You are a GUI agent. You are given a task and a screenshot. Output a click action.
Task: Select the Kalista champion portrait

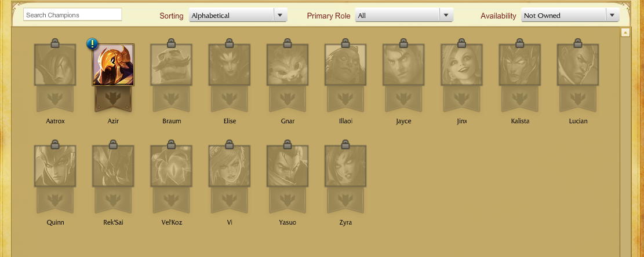coord(519,65)
